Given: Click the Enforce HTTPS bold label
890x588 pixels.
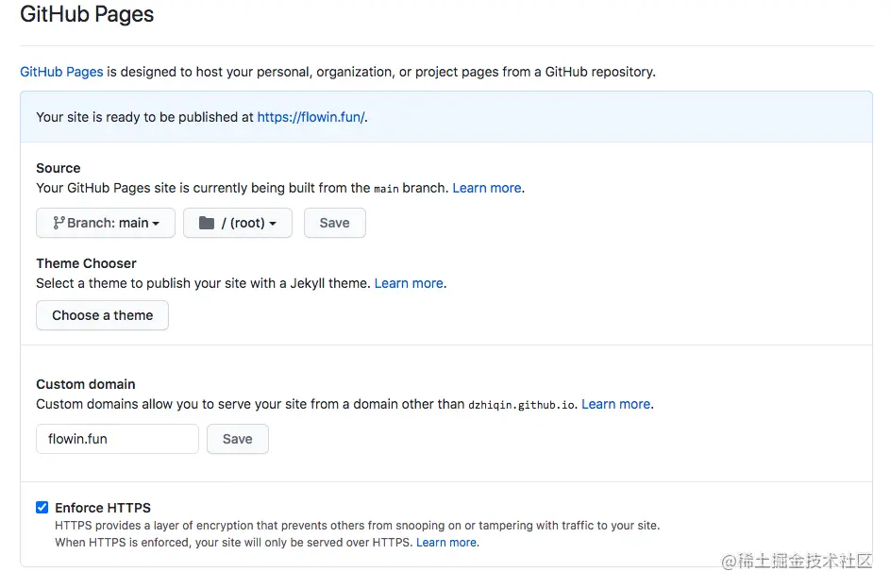Looking at the screenshot, I should coord(103,507).
